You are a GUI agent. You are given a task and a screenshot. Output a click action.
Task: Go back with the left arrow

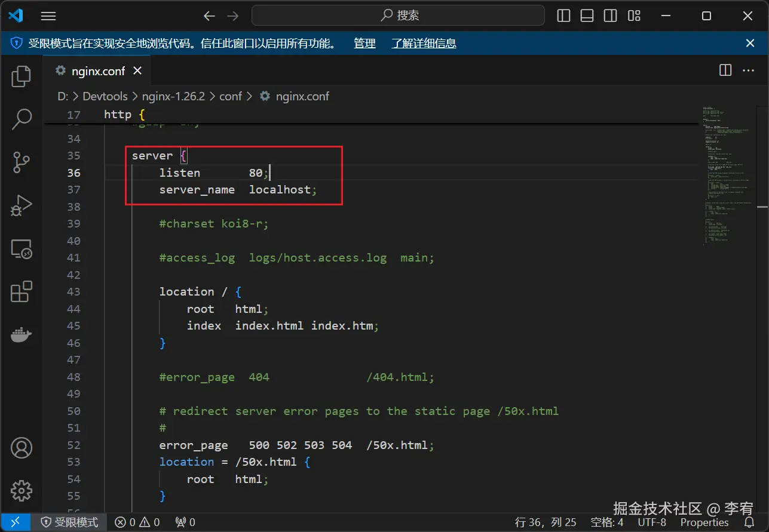pyautogui.click(x=209, y=16)
